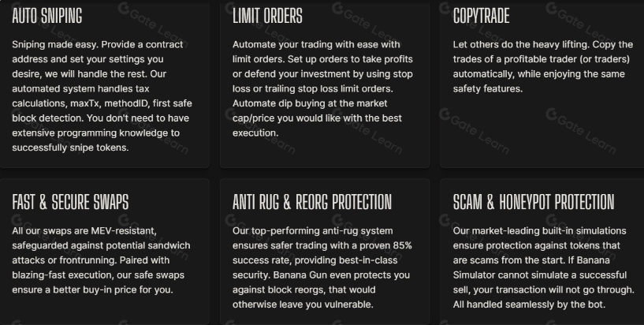
Task: Select the MEV-resistant swaps paragraph
Action: 101,260
